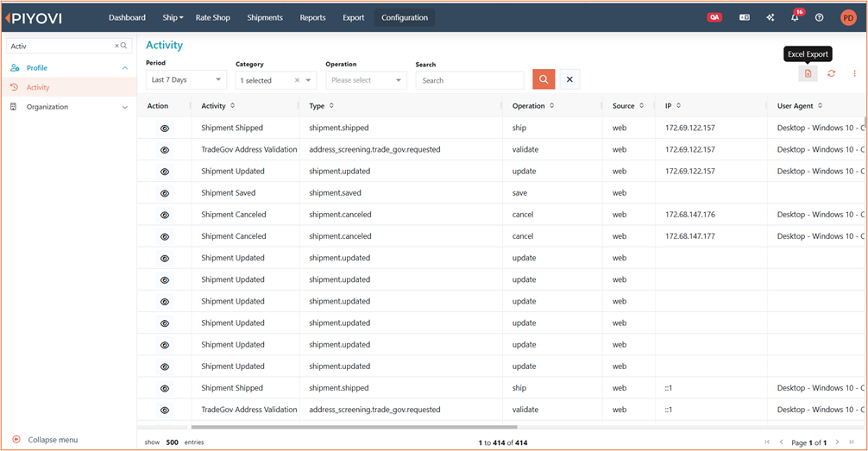868x451 pixels.
Task: Click the Action column header
Action: tap(158, 106)
